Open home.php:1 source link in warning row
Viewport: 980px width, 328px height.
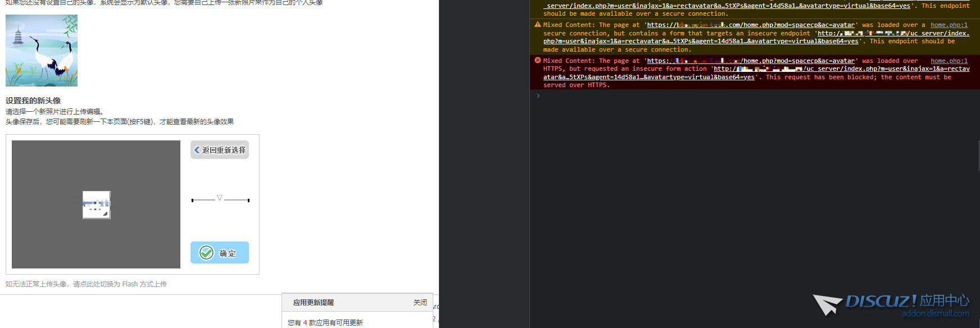coord(949,25)
